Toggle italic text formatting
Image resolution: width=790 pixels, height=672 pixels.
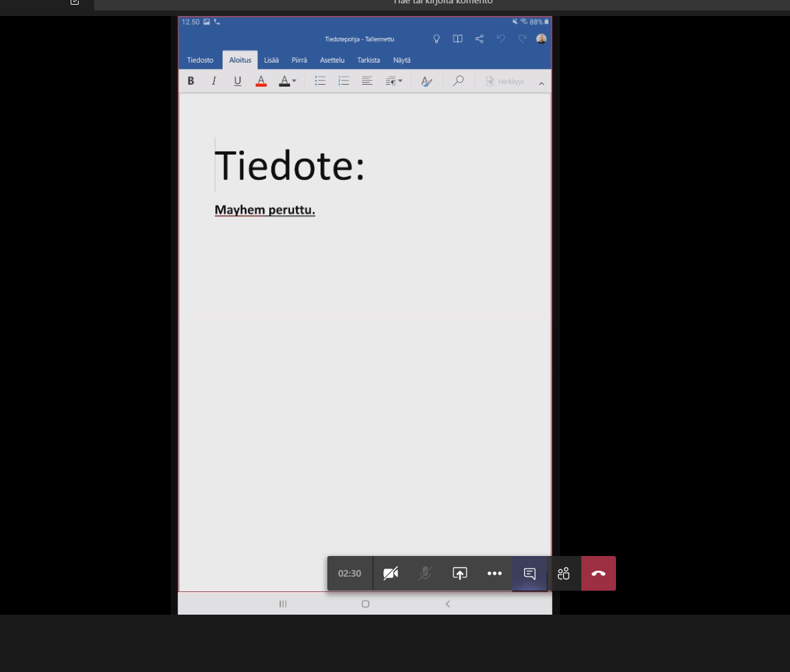(214, 81)
